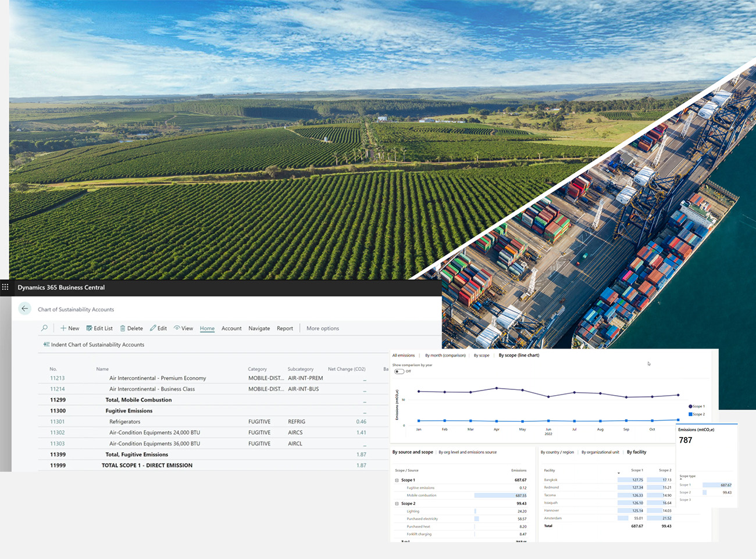Click the Amsterdam facility row

coord(608,518)
